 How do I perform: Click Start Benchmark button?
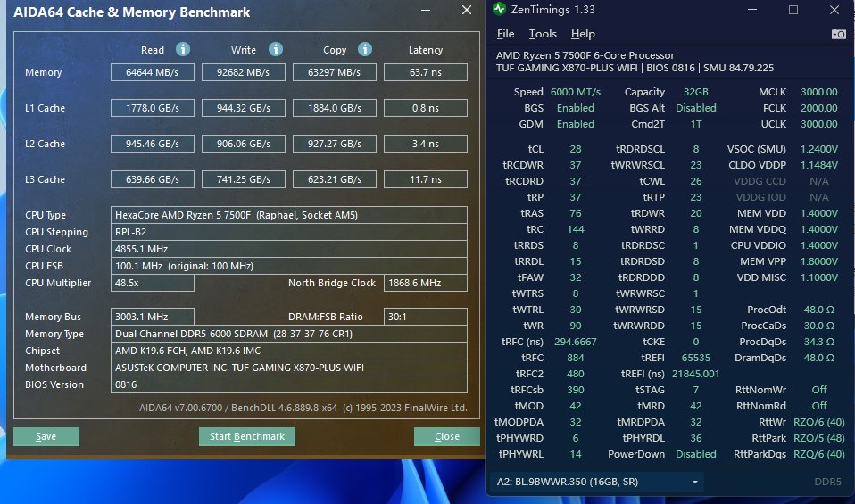[247, 436]
